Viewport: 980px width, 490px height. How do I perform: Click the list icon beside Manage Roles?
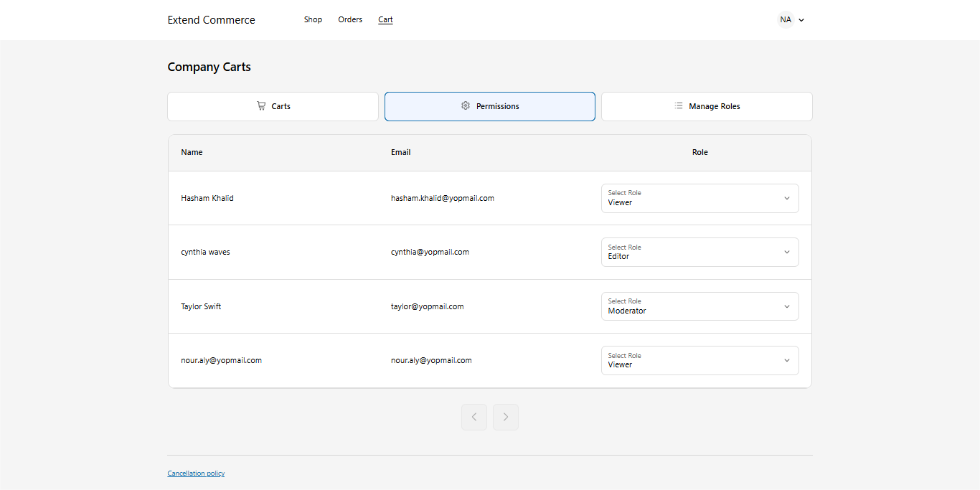coord(679,106)
